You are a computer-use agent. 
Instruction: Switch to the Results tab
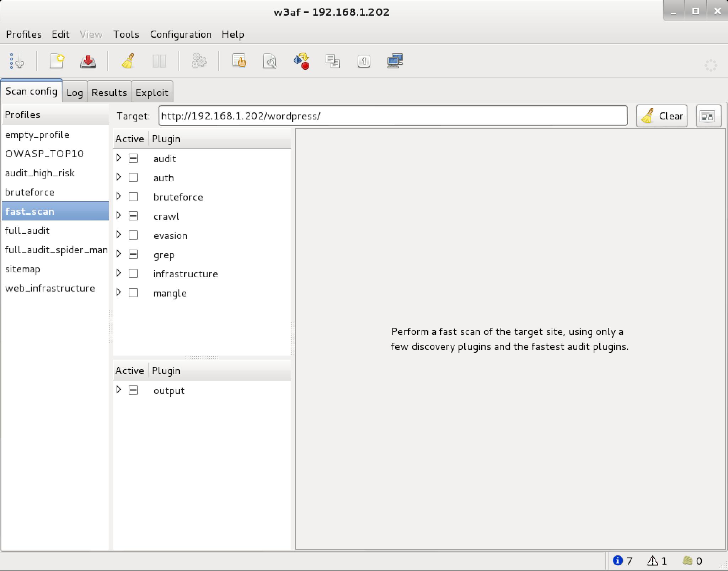coord(109,92)
